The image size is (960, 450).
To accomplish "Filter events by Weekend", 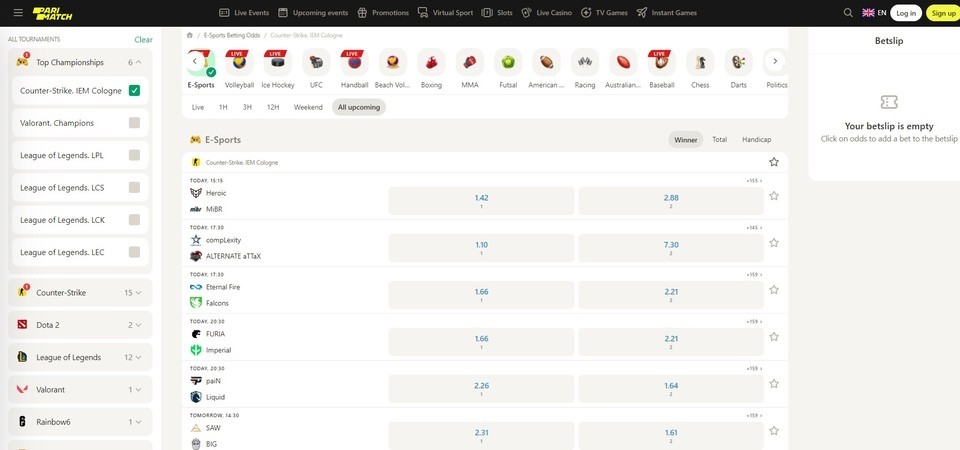I will point(308,107).
